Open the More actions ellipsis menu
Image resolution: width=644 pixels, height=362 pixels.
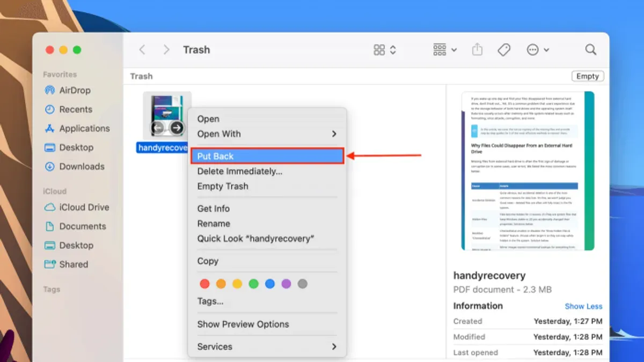[x=538, y=50]
